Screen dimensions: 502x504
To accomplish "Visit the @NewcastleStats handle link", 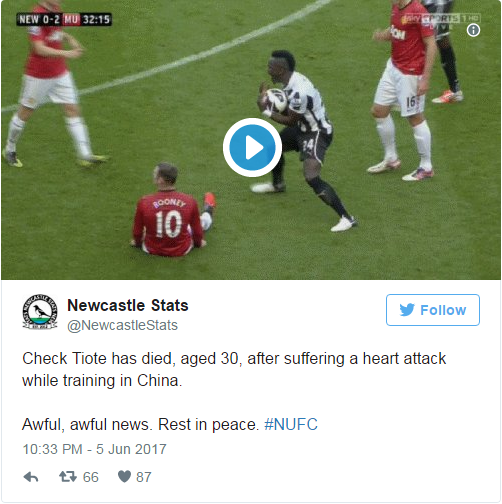I will pyautogui.click(x=122, y=325).
